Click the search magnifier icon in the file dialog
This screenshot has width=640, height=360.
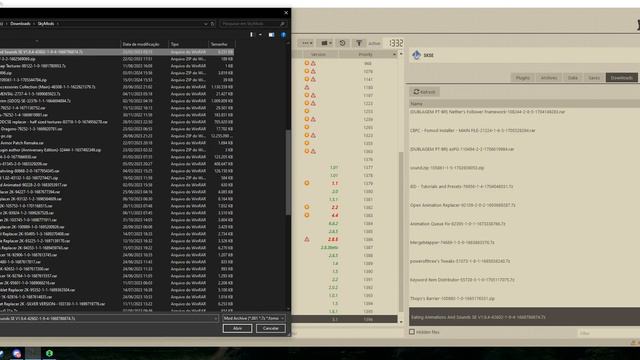tap(282, 24)
